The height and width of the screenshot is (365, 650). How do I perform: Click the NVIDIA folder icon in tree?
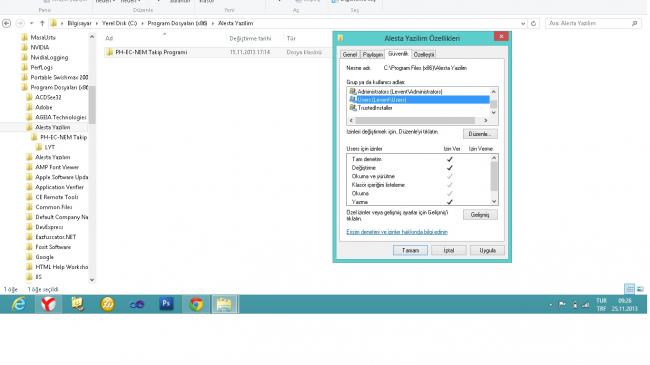tap(24, 47)
